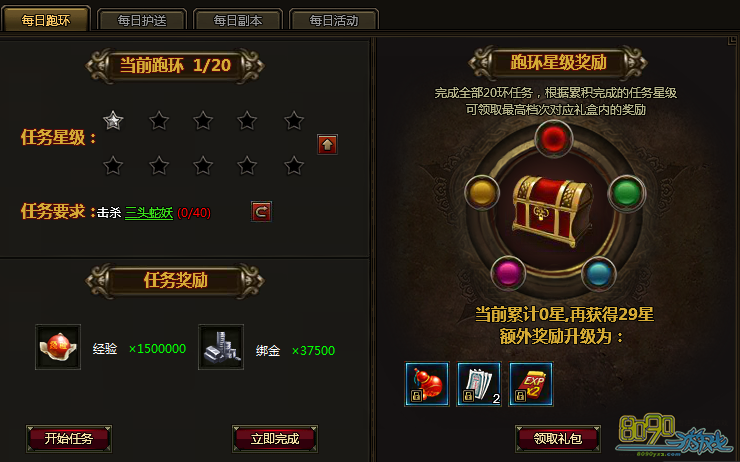Select the red gem orb
The width and height of the screenshot is (740, 462).
pos(554,139)
